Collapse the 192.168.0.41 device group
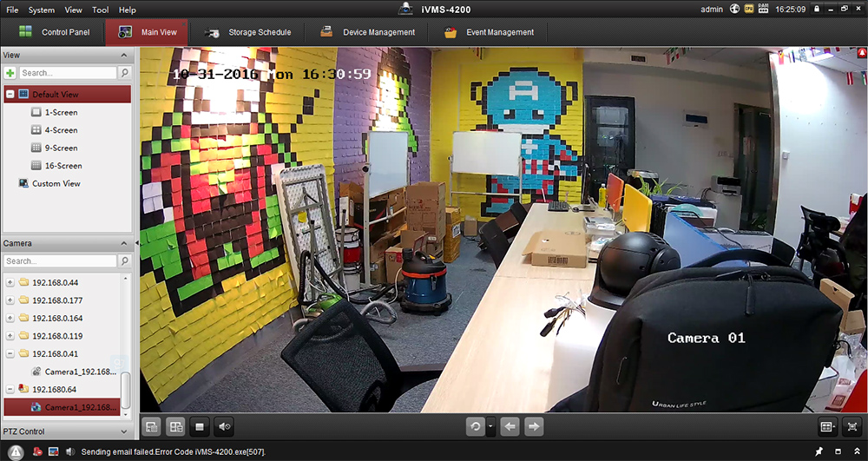868x461 pixels. pos(10,353)
